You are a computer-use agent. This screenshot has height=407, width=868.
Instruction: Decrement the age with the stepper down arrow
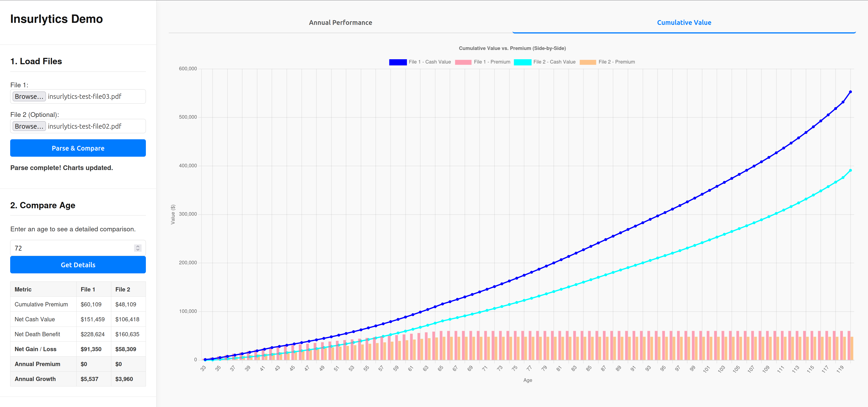138,250
